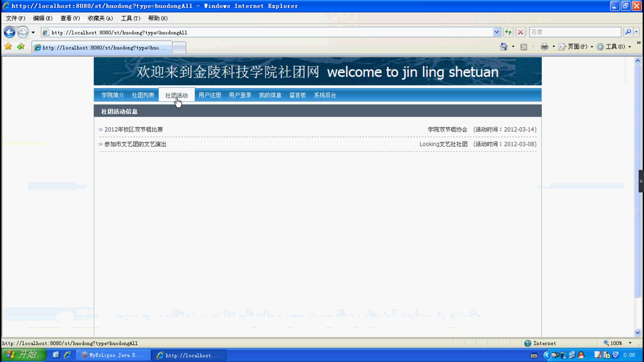Screen dimensions: 644x362
Task: Open the Print options dropdown arrow
Action: pyautogui.click(x=553, y=47)
